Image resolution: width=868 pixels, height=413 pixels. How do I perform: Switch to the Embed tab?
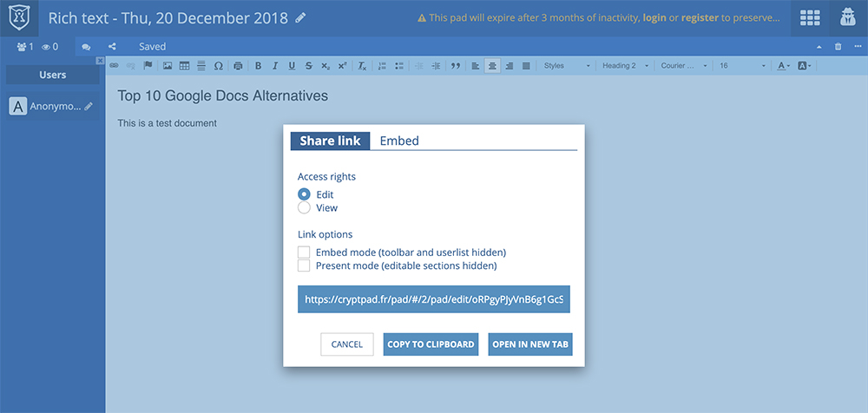[x=399, y=141]
